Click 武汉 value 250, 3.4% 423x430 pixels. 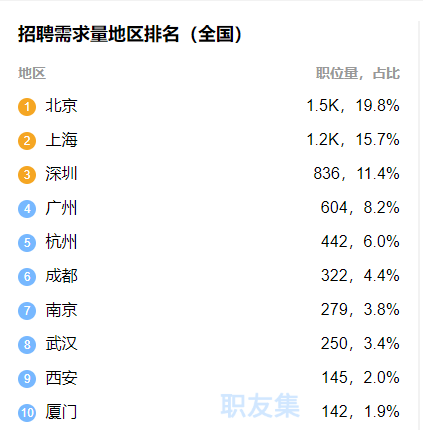[x=360, y=343]
